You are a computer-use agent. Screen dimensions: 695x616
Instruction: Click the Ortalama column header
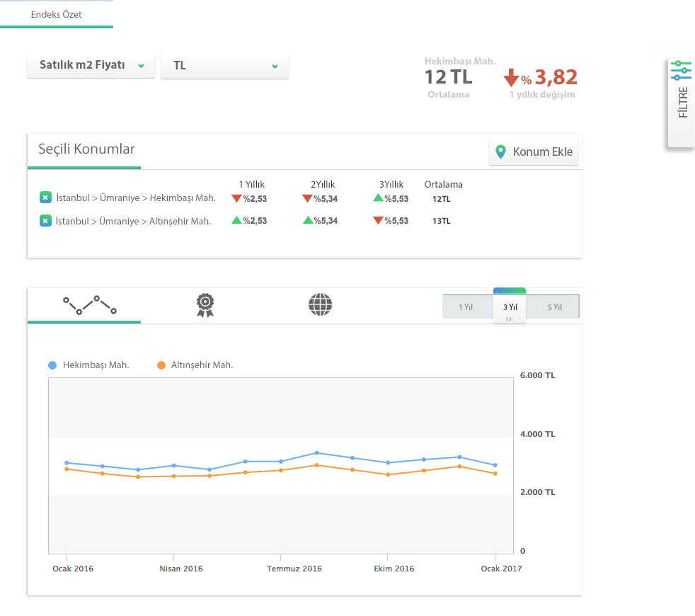[443, 185]
